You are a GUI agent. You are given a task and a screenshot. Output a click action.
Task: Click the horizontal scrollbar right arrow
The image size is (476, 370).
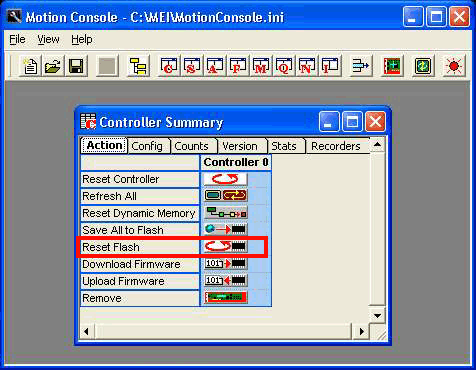tap(362, 331)
